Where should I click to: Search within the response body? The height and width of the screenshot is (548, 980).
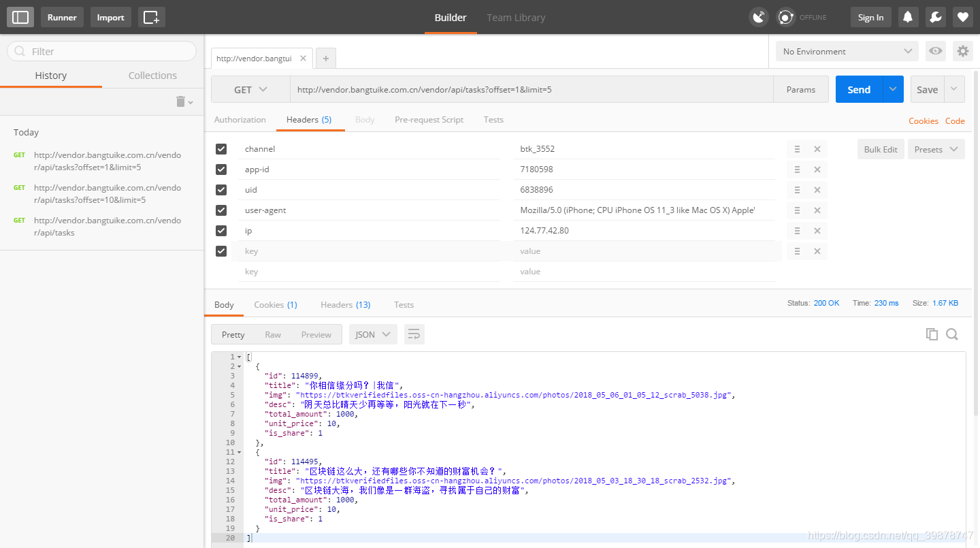coord(952,334)
